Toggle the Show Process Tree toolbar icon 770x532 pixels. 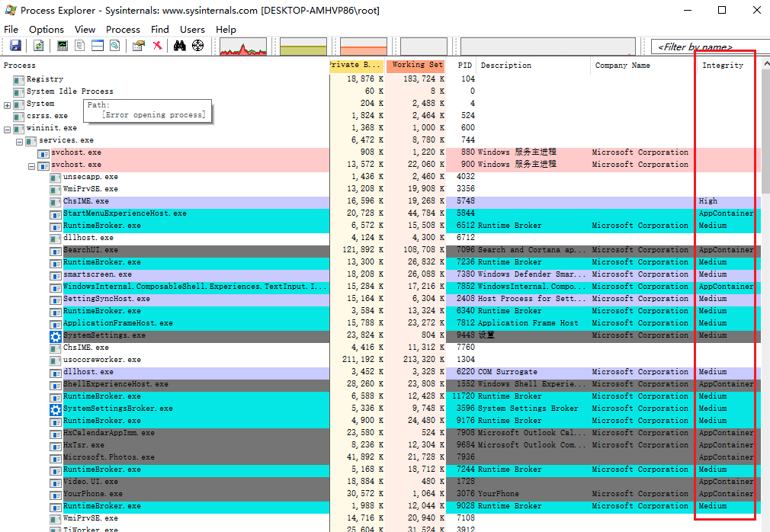79,46
